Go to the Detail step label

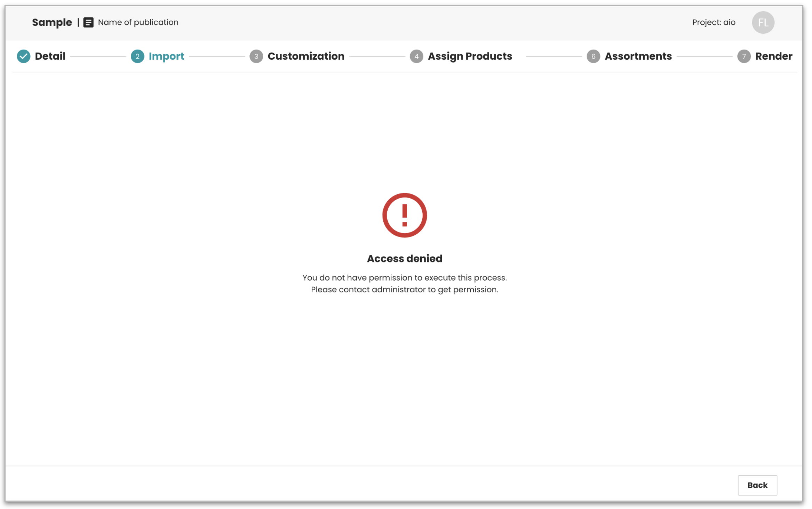coord(50,56)
